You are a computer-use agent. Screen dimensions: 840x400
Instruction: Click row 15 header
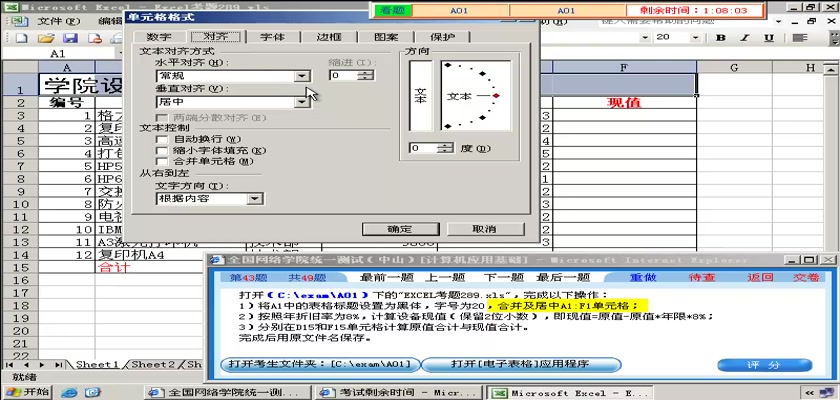pos(20,267)
